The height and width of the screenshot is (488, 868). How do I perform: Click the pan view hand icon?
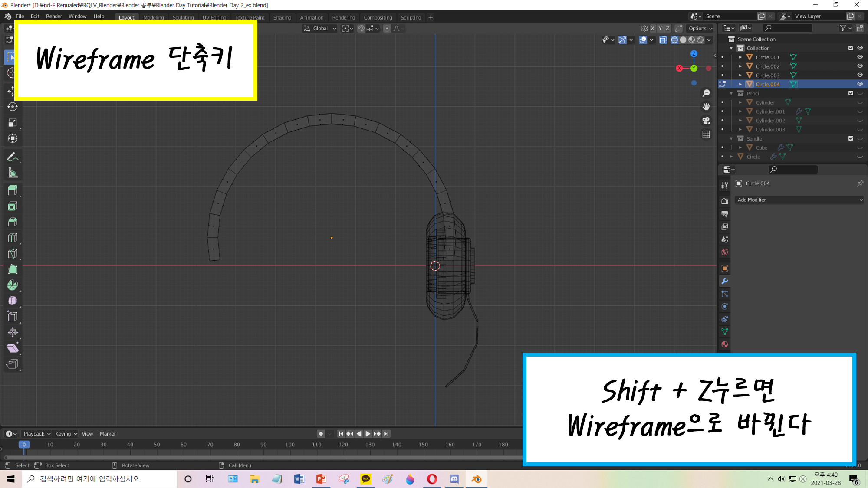click(706, 107)
